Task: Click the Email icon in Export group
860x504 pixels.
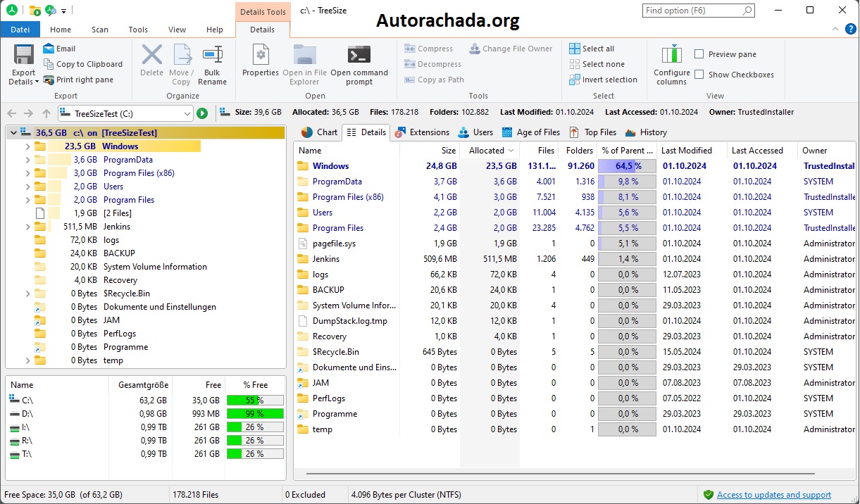Action: coord(49,49)
